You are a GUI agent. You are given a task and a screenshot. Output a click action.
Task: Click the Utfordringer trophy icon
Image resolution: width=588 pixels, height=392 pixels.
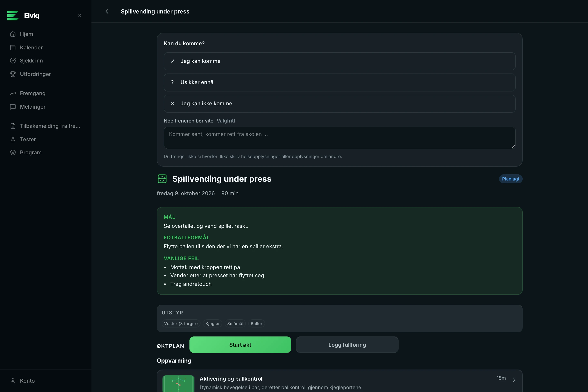coord(13,74)
